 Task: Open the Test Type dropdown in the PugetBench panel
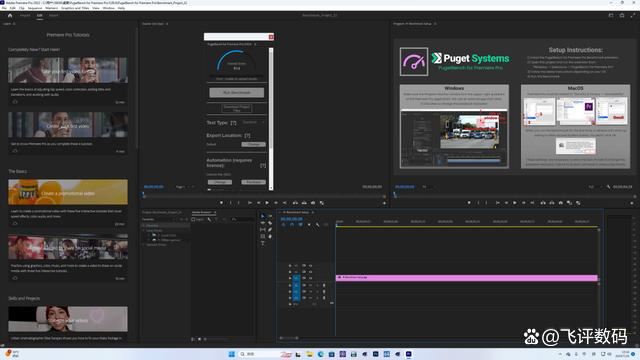(253, 122)
